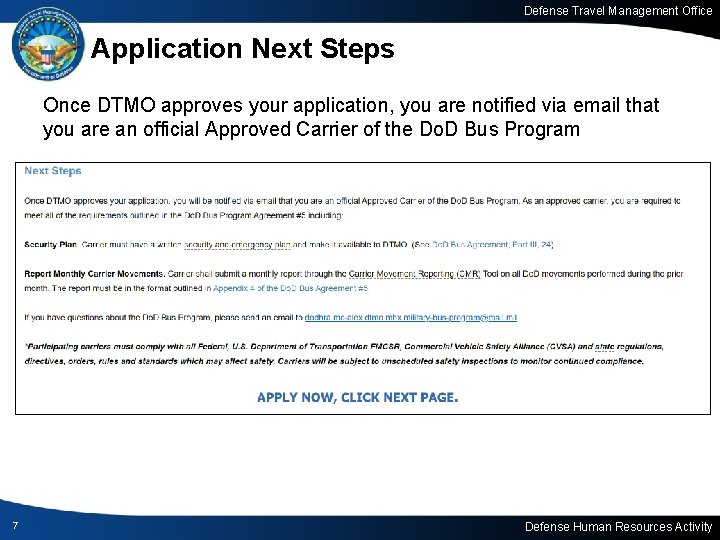Click the military bus program email address

click(411, 317)
